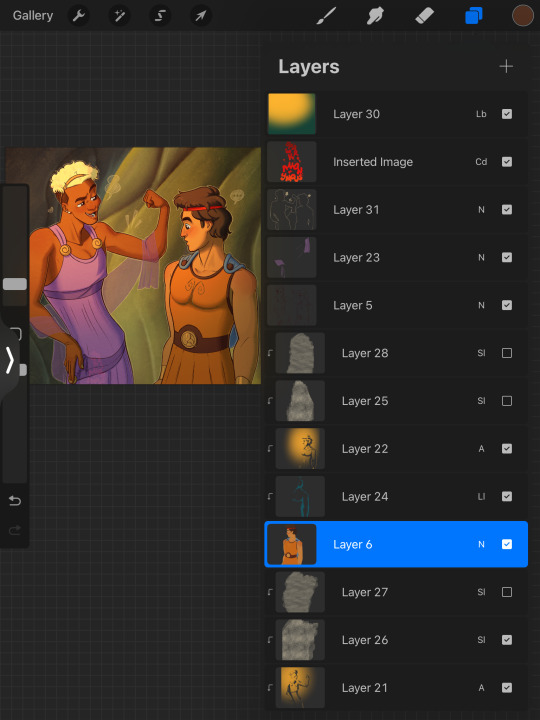Enable visibility for Layer 25
540x720 pixels.
pyautogui.click(x=506, y=401)
